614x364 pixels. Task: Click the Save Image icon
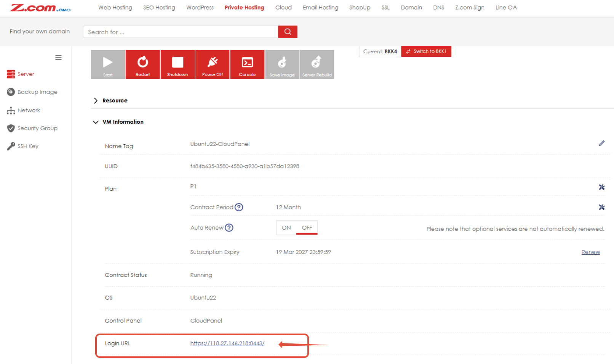click(282, 64)
